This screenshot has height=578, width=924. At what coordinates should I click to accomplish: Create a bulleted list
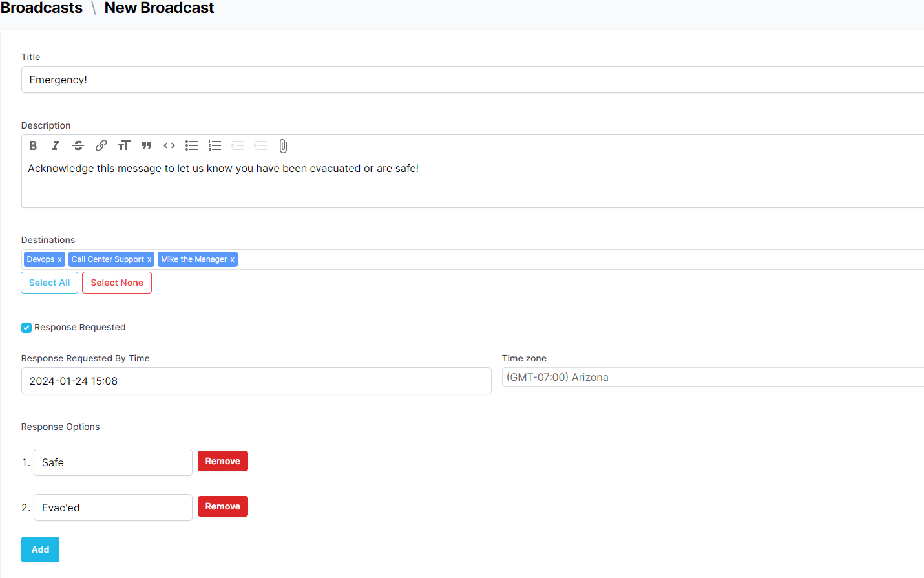(192, 145)
